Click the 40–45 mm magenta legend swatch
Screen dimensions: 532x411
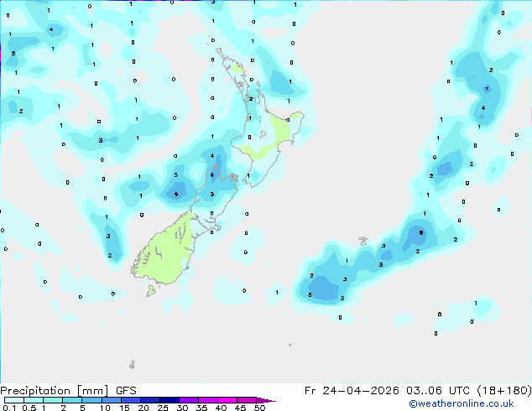[227, 400]
